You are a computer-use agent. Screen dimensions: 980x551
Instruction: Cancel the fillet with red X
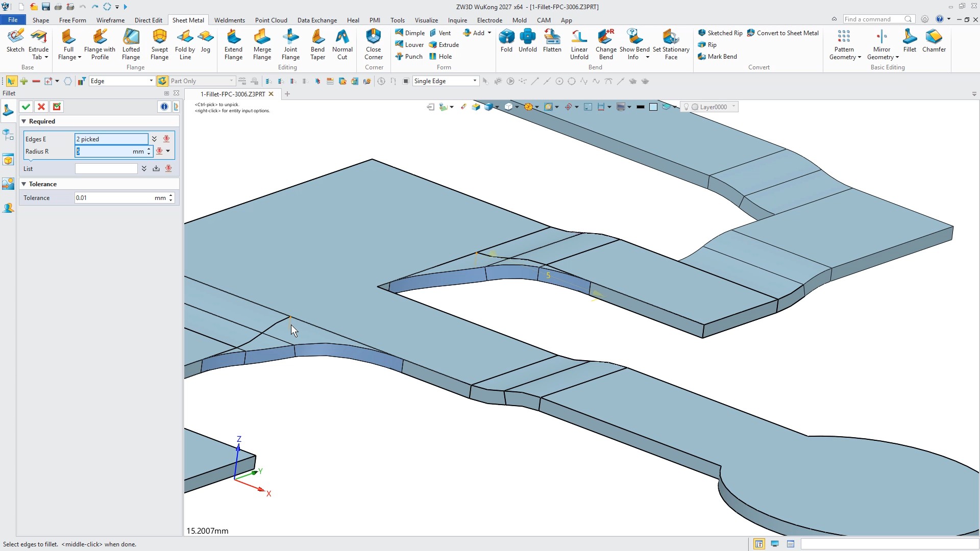41,107
